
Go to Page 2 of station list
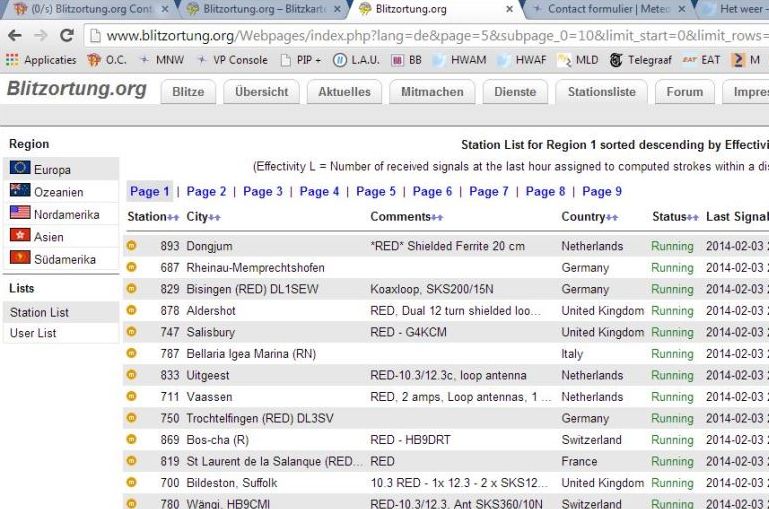coord(206,191)
